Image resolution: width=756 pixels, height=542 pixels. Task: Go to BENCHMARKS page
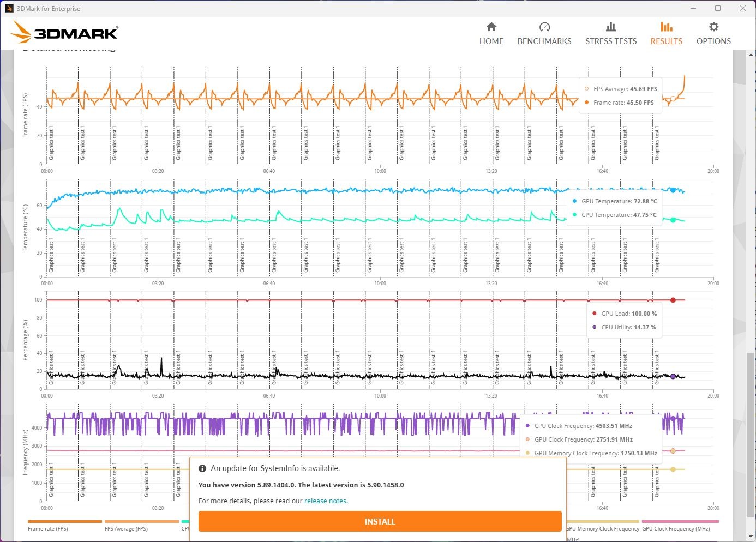(544, 34)
